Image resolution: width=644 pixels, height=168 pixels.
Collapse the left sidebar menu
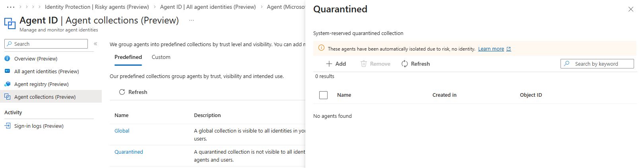click(95, 44)
